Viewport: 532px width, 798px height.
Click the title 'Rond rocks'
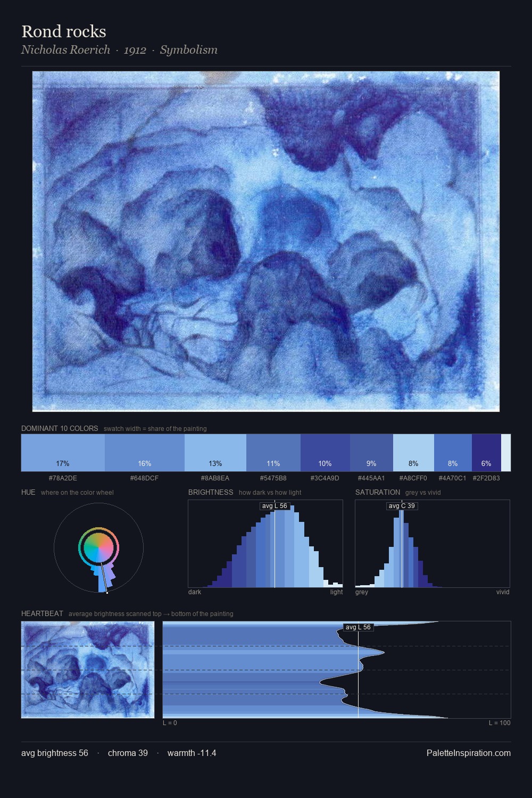click(x=64, y=31)
